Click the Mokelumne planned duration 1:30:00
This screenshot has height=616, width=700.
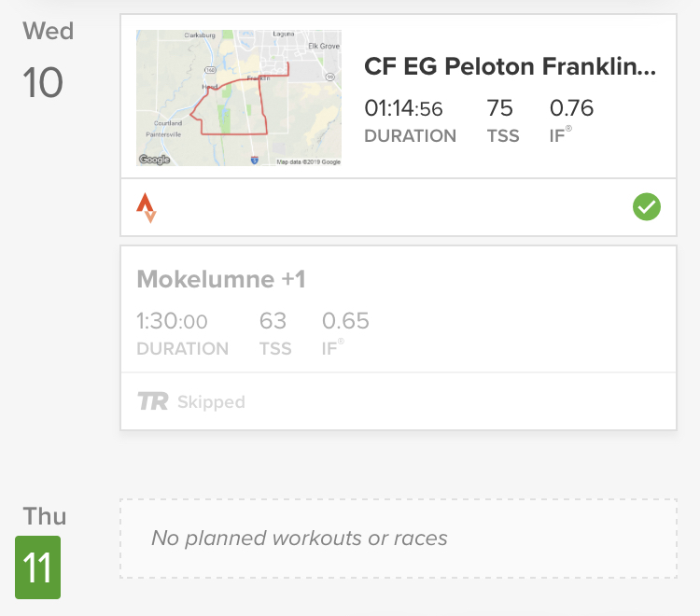[172, 322]
